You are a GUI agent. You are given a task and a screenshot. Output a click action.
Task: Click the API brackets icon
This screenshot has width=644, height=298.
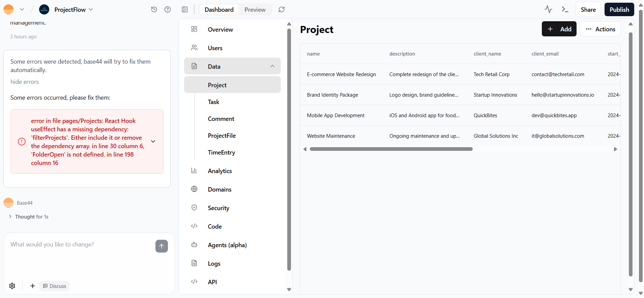(x=194, y=282)
